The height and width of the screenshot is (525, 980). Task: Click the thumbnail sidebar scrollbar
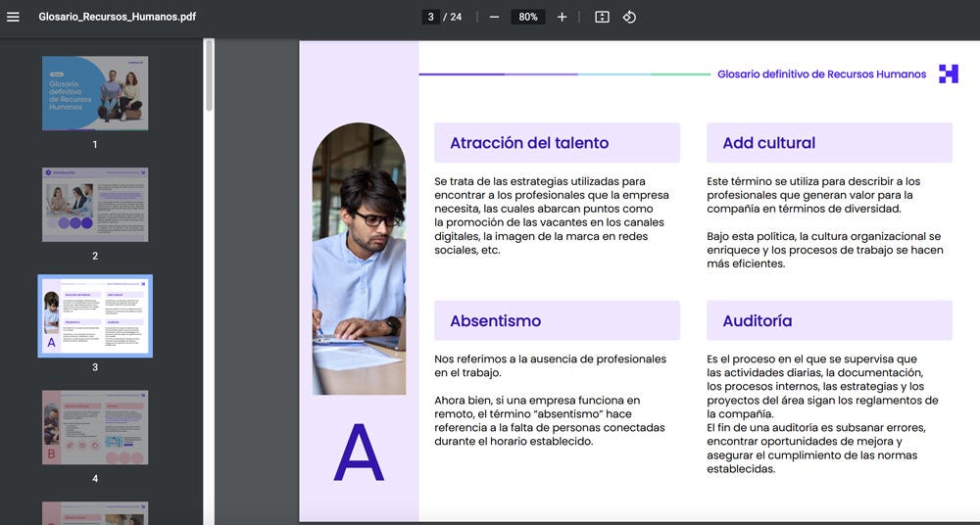(x=209, y=75)
